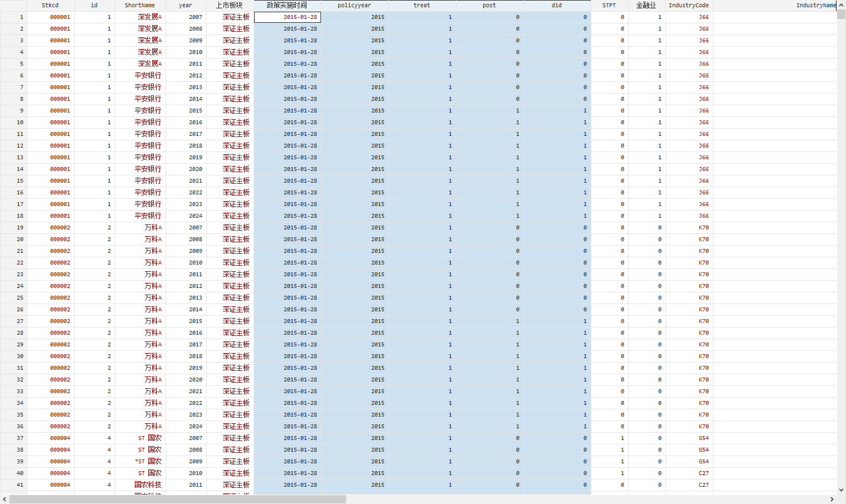
Task: Select the ShortName column header
Action: (140, 5)
